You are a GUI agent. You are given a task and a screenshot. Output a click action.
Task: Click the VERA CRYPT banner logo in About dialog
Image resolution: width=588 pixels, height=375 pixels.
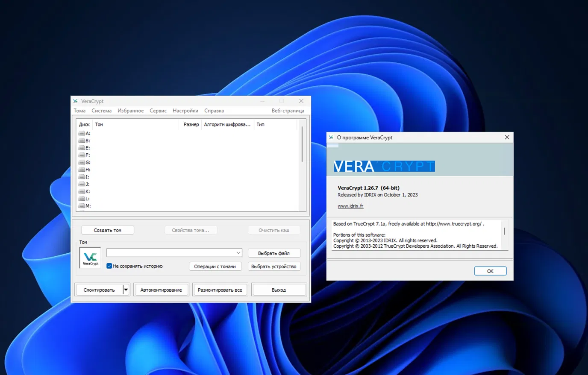pos(384,166)
